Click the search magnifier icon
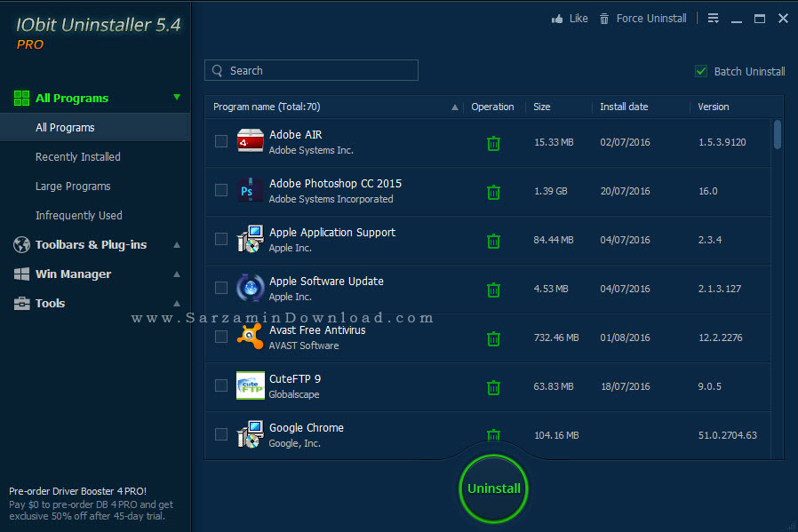Screen dimensions: 798x532 (218, 71)
